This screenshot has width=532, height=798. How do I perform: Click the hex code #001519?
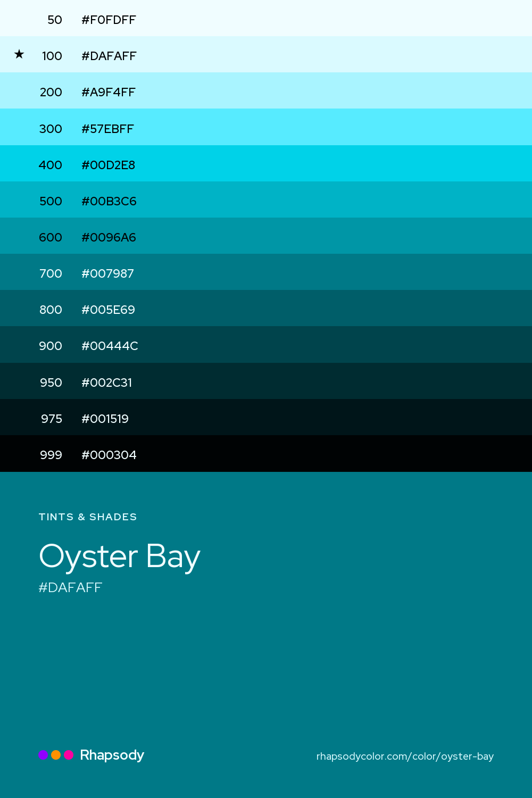coord(105,419)
